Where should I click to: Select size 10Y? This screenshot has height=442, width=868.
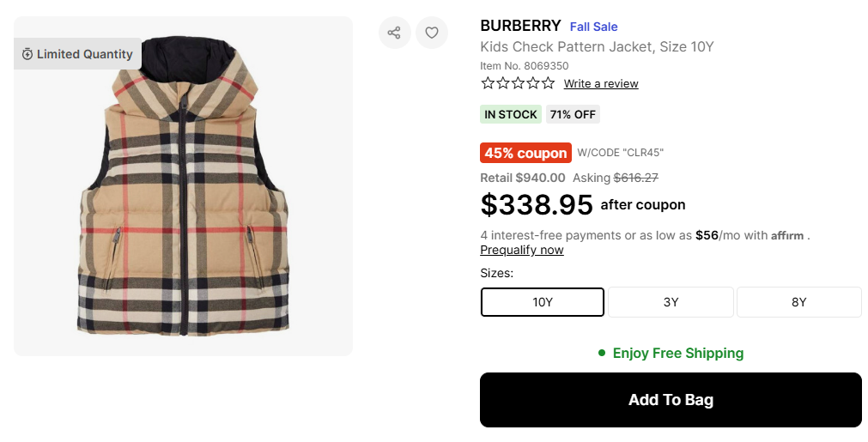click(x=542, y=302)
